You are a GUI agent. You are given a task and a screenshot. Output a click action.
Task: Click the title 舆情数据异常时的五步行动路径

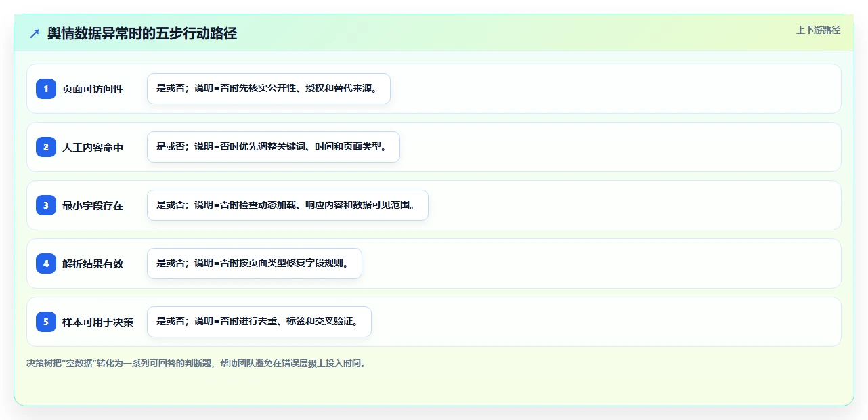coord(142,33)
